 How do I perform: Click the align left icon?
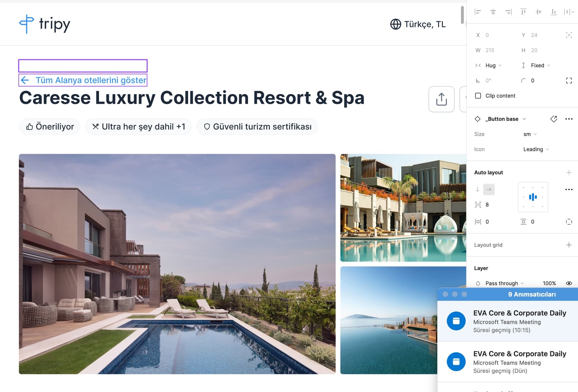click(478, 12)
